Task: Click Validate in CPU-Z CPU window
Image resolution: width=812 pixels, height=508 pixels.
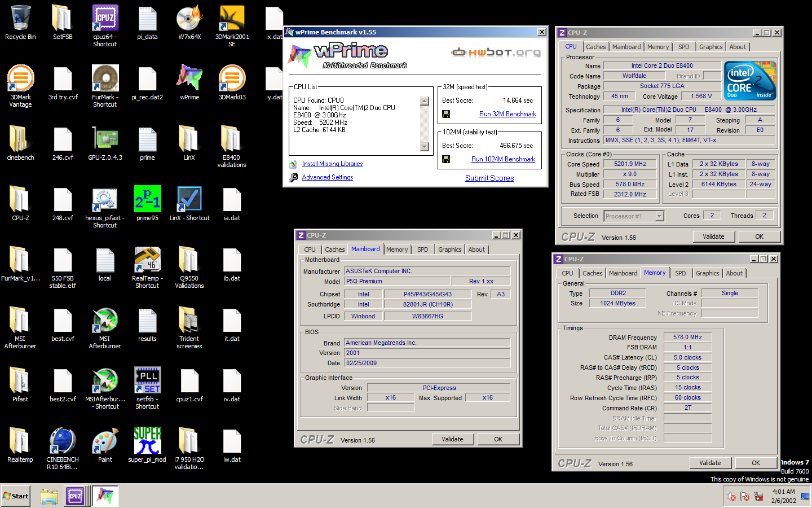Action: (713, 237)
